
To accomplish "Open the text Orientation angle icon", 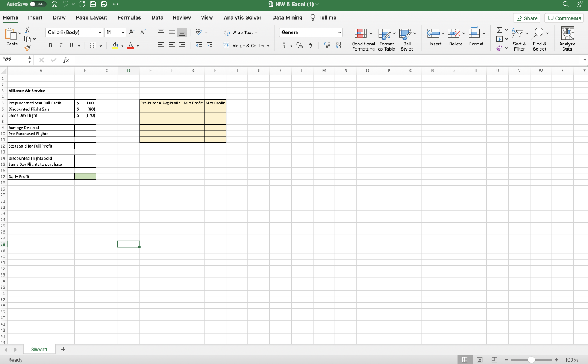I will click(199, 32).
